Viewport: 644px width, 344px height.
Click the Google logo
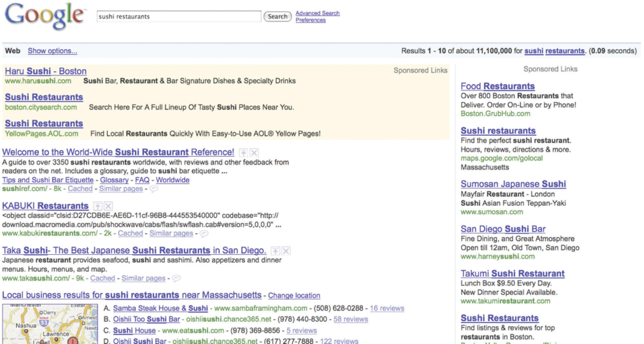[44, 16]
